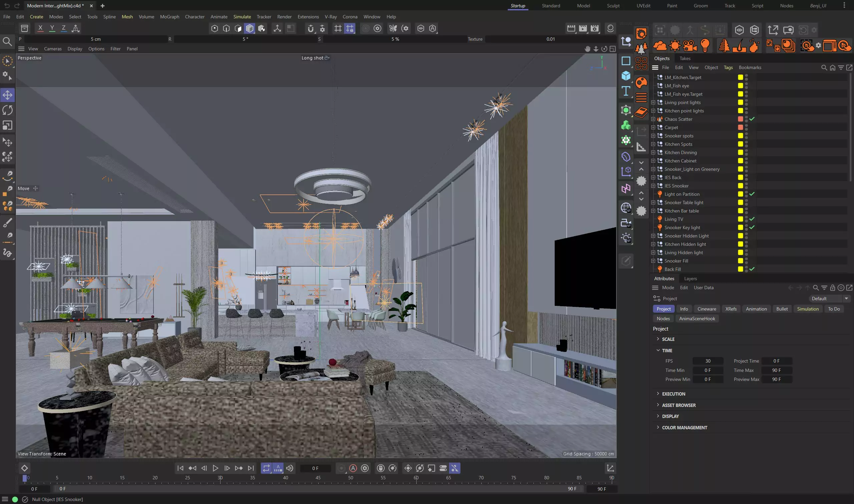854x504 pixels.
Task: Click the Cube primitive icon
Action: point(626,76)
